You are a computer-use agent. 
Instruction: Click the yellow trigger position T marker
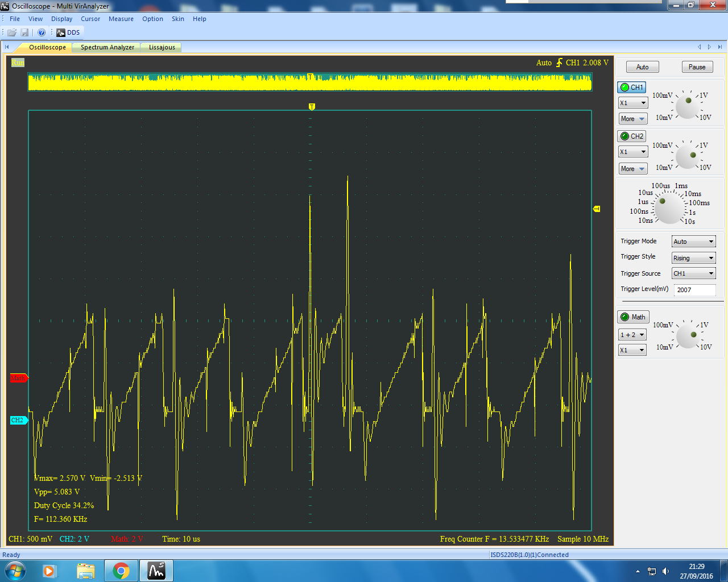point(312,107)
